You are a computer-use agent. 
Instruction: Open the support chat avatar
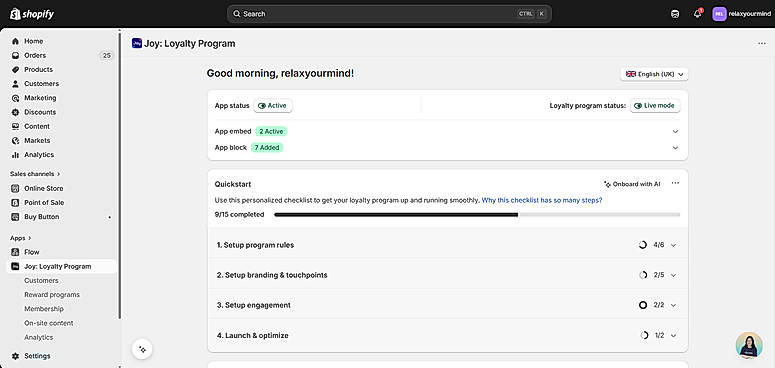[x=749, y=345]
